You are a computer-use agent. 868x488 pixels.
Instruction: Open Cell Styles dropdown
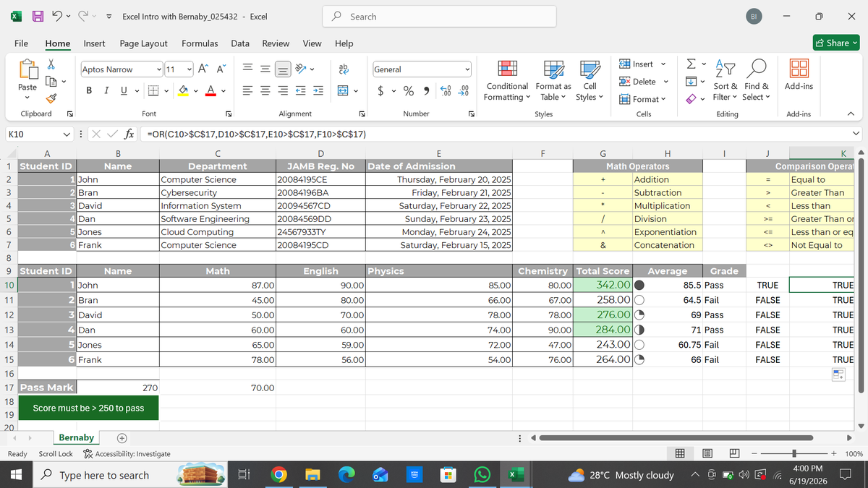pos(590,80)
